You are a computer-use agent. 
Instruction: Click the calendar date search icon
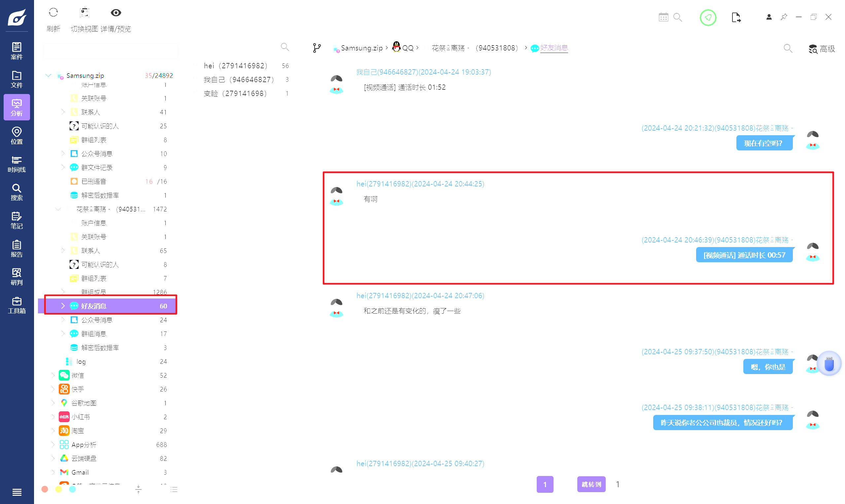click(x=663, y=17)
